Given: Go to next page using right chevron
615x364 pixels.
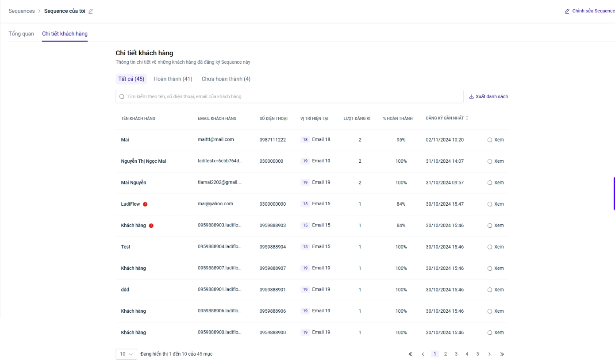Looking at the screenshot, I should coord(489,354).
